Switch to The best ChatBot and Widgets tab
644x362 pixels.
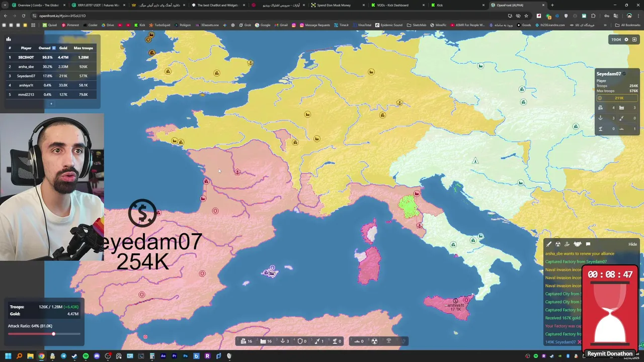coord(217,5)
